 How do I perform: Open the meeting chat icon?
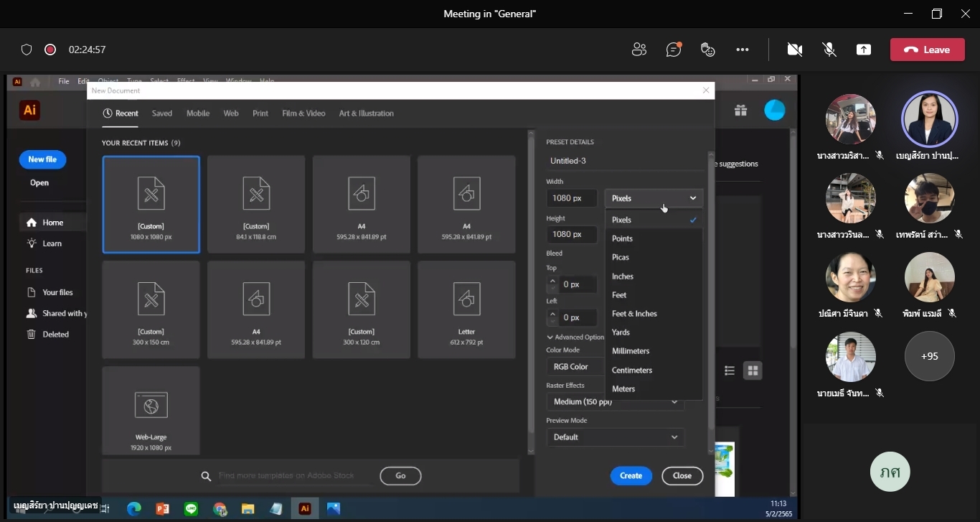tap(673, 50)
